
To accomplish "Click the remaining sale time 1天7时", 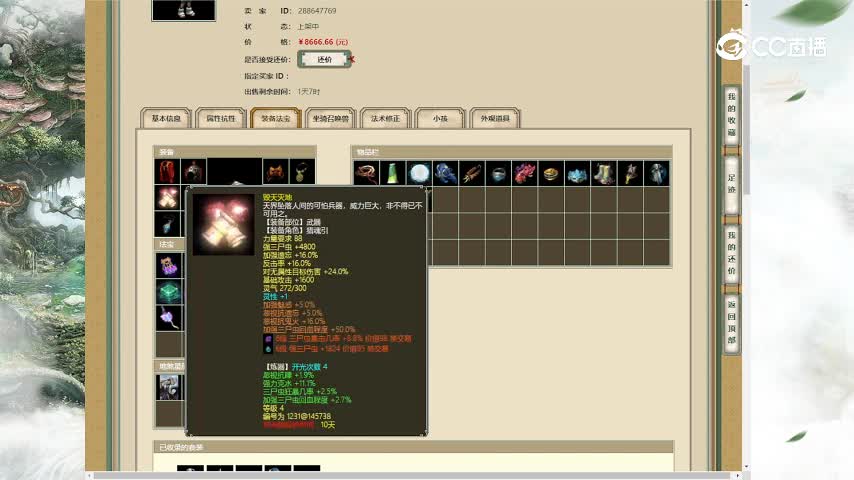I will click(x=309, y=92).
